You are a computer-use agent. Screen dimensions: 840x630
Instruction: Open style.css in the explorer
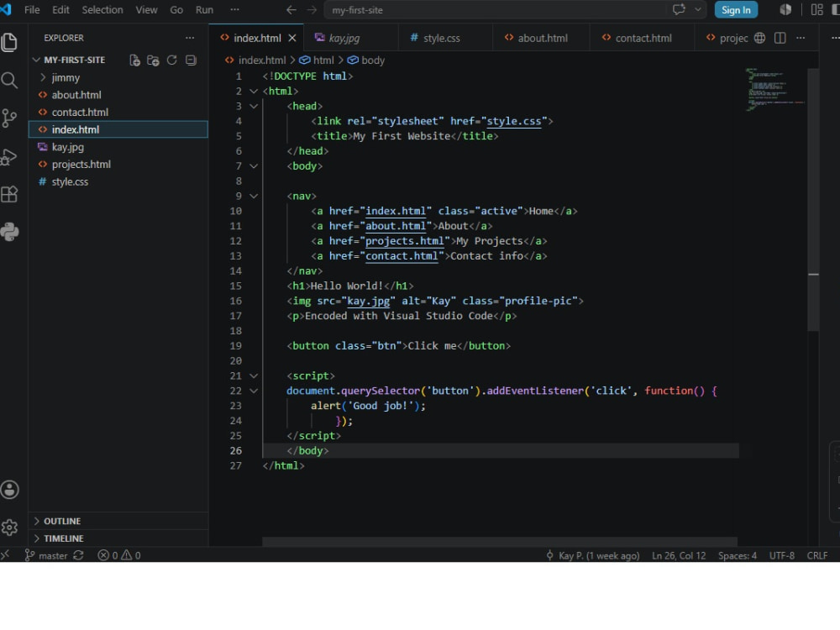pyautogui.click(x=118, y=182)
